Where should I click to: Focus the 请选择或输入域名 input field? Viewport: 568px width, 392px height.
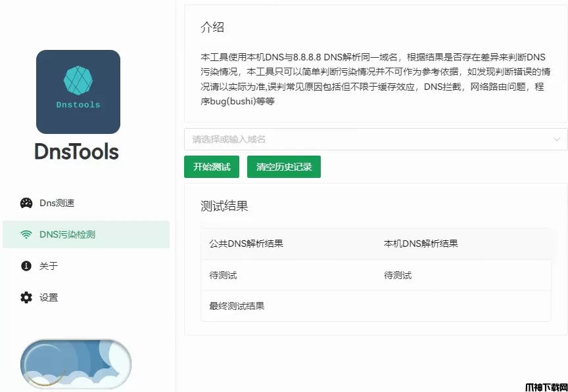pos(375,139)
